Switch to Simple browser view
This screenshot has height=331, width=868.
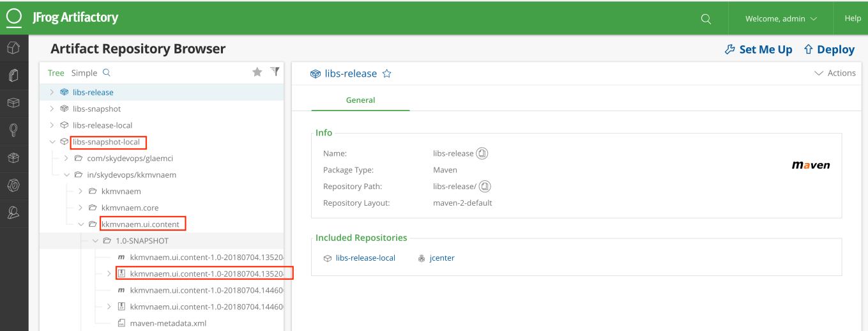click(84, 73)
